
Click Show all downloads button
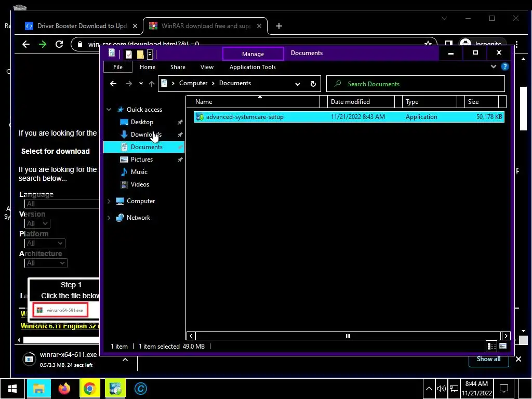[488, 359]
